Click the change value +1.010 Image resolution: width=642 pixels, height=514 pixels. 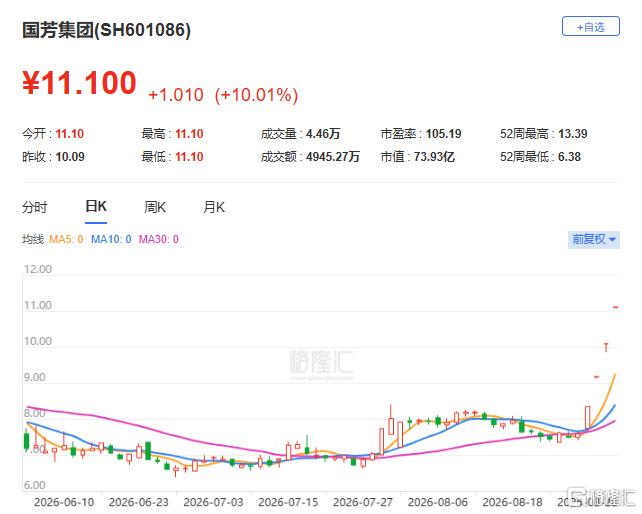pos(176,95)
